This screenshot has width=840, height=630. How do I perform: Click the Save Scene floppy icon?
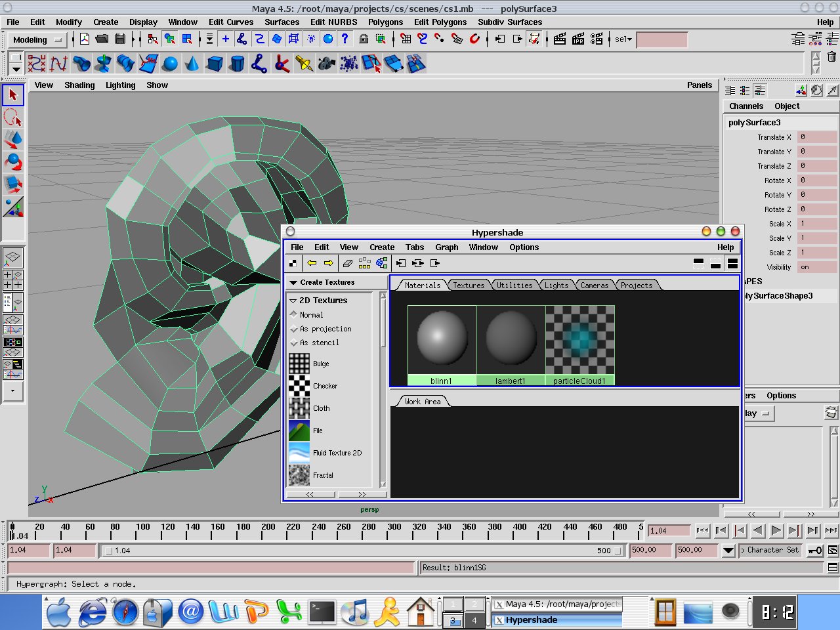pyautogui.click(x=120, y=39)
